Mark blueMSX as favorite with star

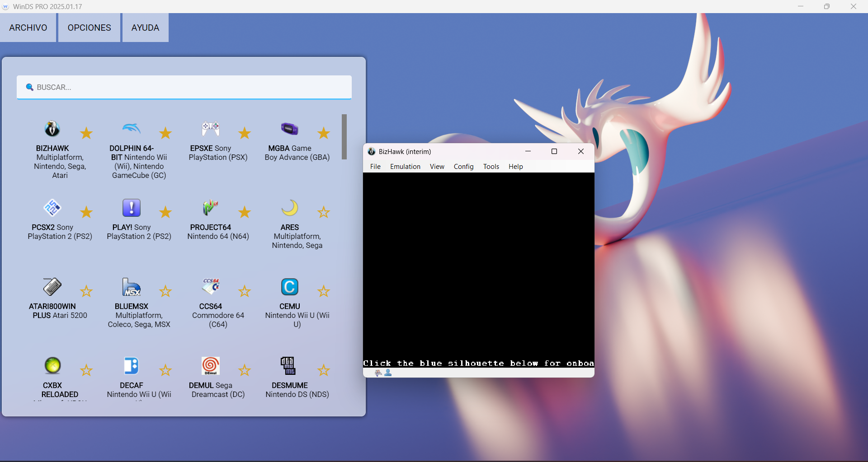[165, 291]
